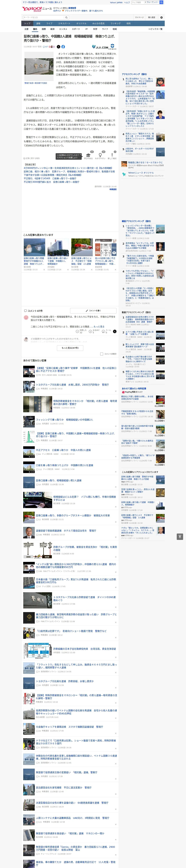Open the みんなの意見 tab
This screenshot has width=186, height=868.
click(98, 24)
